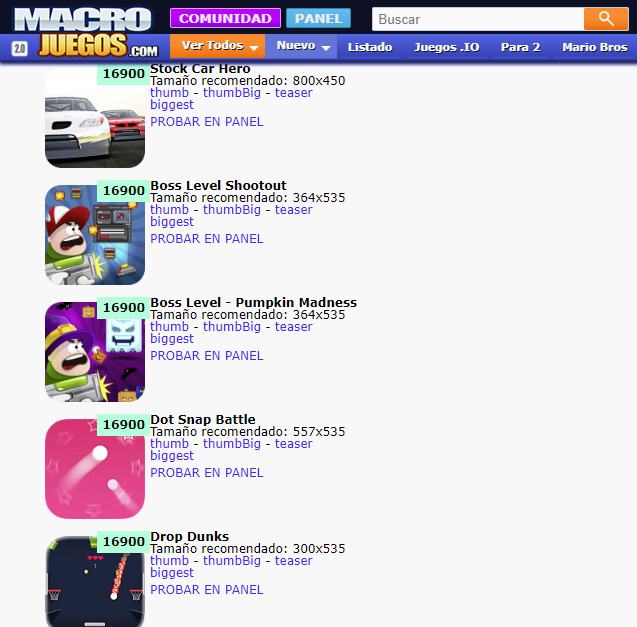This screenshot has width=637, height=627.
Task: Click thumbBig link for Drop Dunks
Action: pyautogui.click(x=232, y=561)
